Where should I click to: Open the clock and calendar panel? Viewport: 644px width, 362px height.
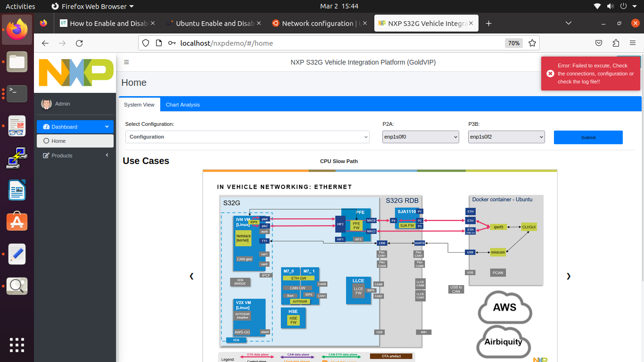tap(339, 6)
